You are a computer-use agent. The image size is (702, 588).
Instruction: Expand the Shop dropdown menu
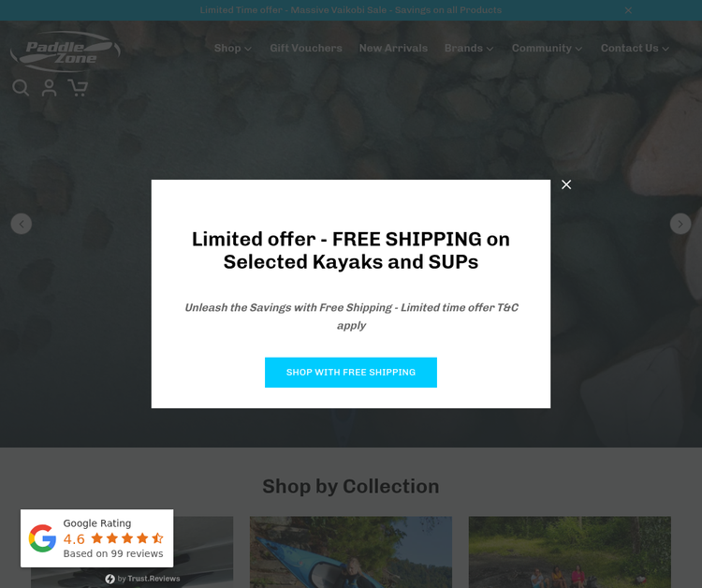point(233,48)
